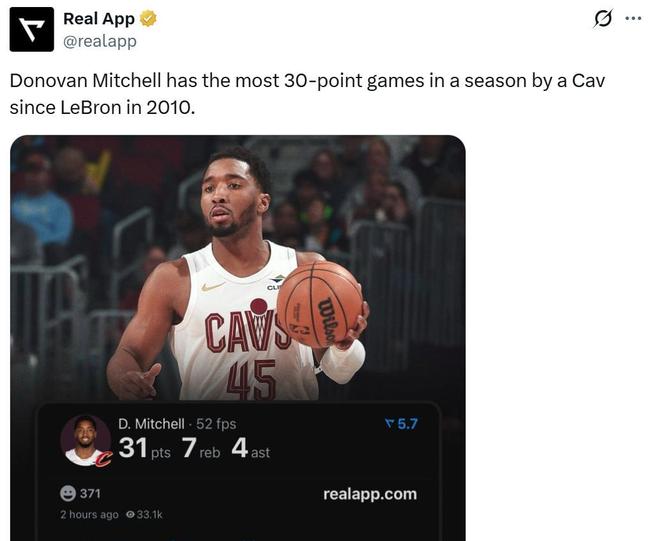Click D. Mitchell's player headshot avatar

[85, 440]
